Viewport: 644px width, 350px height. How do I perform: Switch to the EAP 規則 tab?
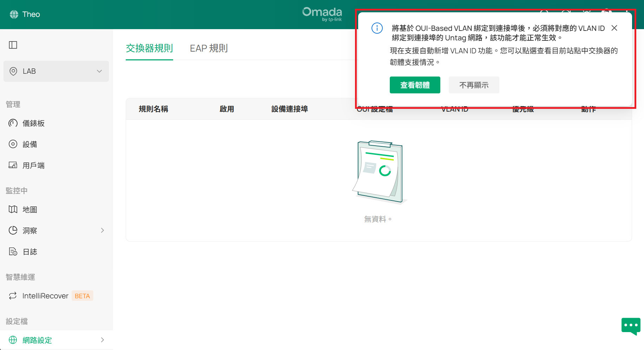209,48
